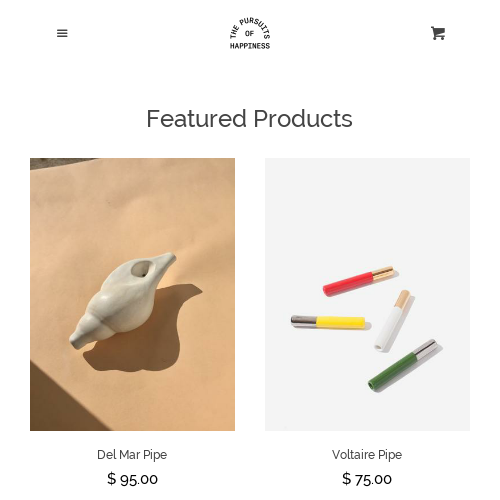The height and width of the screenshot is (500, 500).
Task: Click the Featured Products heading
Action: pyautogui.click(x=250, y=119)
